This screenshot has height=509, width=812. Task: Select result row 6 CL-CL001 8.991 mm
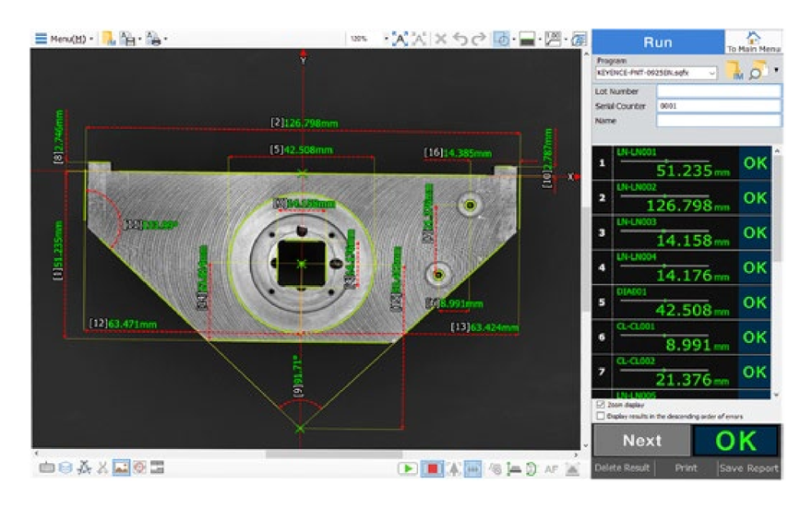[x=681, y=337]
